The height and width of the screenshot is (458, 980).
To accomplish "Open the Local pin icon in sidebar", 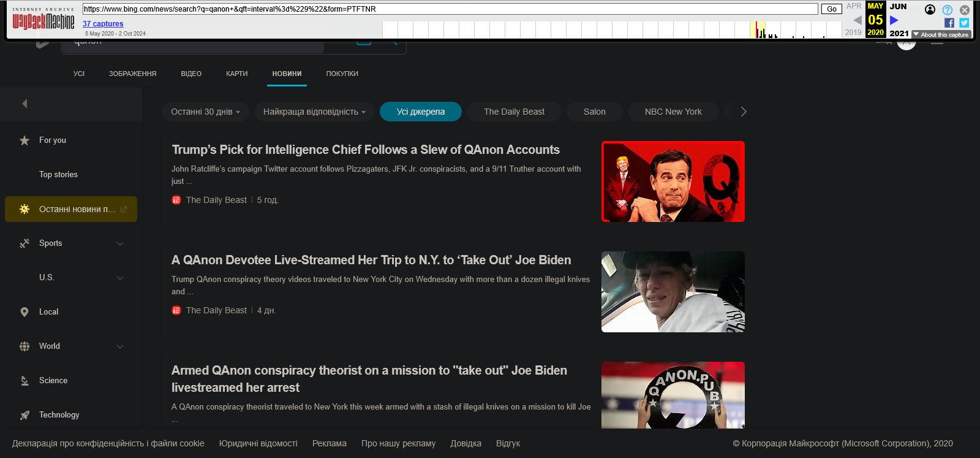I will pyautogui.click(x=24, y=312).
